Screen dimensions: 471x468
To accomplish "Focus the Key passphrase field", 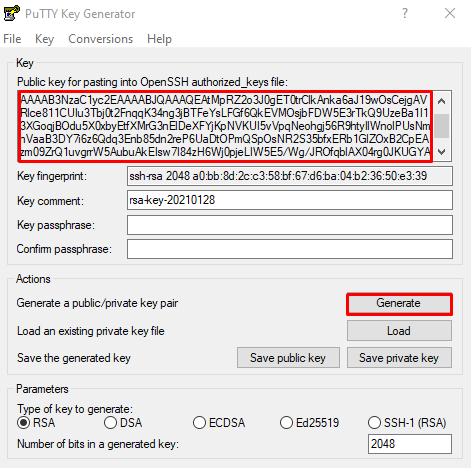I will tap(290, 225).
